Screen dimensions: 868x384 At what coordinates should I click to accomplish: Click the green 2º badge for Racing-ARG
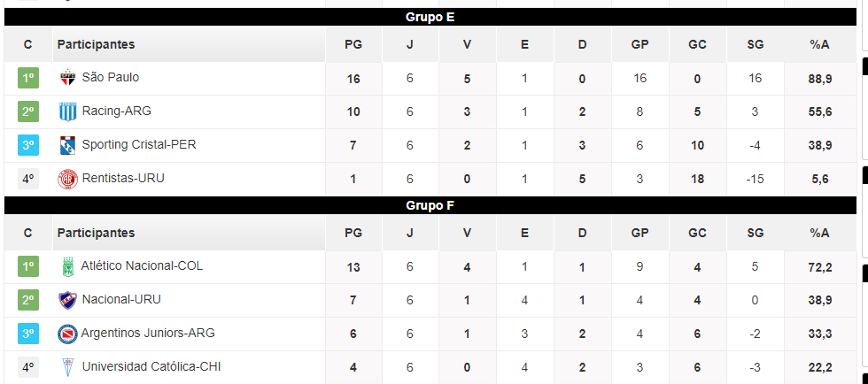pyautogui.click(x=28, y=111)
